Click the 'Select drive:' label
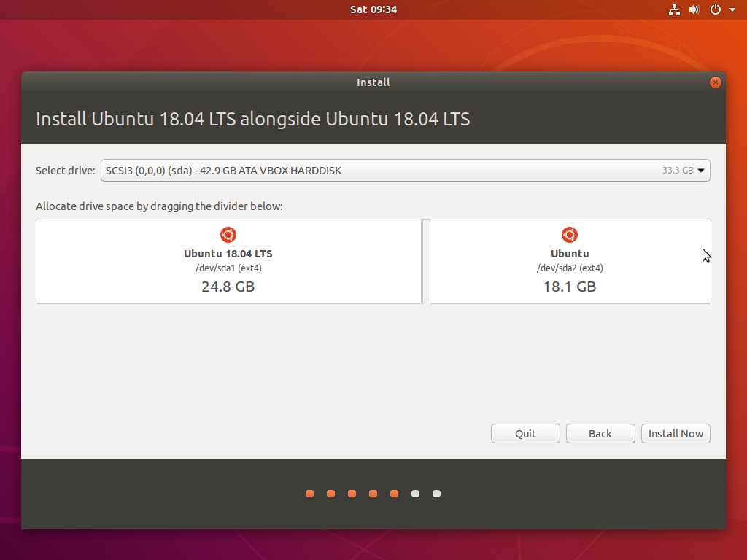Image resolution: width=747 pixels, height=560 pixels. point(66,171)
